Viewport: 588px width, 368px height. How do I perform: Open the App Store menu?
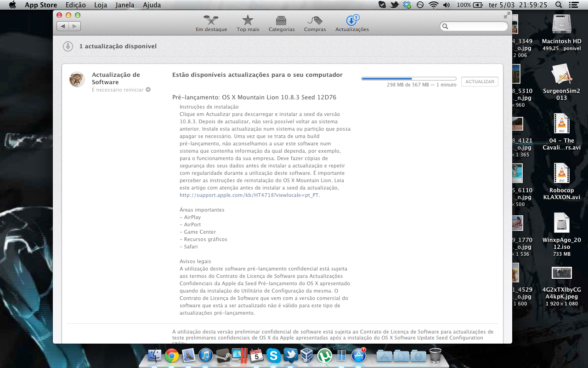coord(41,5)
